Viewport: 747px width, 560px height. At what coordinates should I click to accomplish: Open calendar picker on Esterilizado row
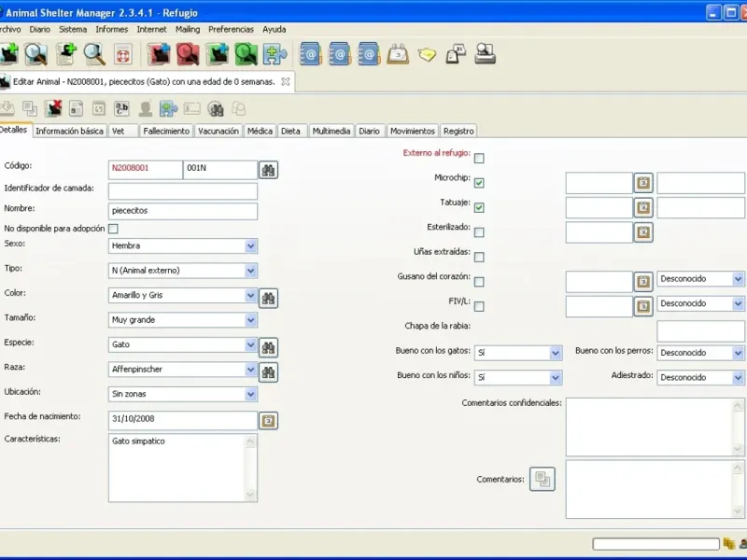(643, 232)
